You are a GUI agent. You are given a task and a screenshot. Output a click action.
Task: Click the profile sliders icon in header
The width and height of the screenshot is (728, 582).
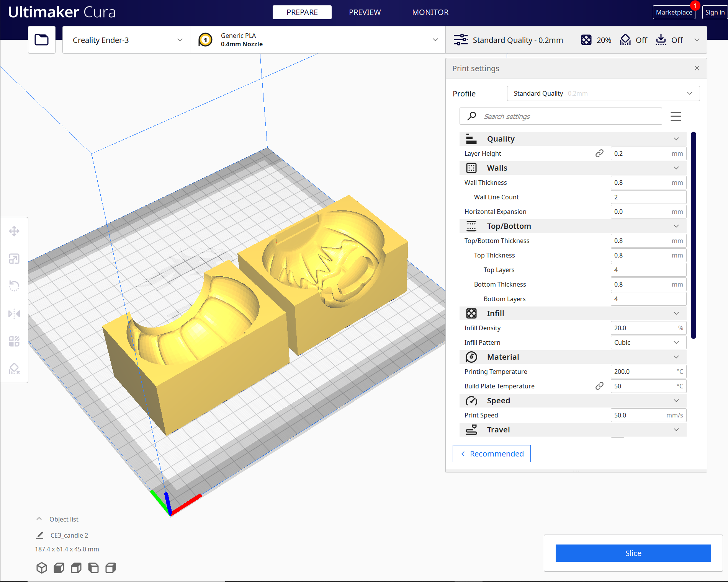coord(461,40)
